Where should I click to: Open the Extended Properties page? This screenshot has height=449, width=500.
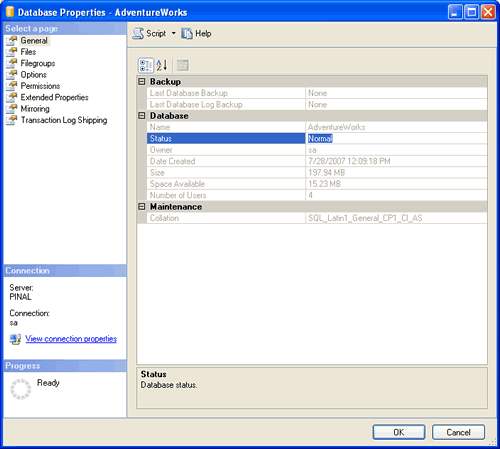54,97
